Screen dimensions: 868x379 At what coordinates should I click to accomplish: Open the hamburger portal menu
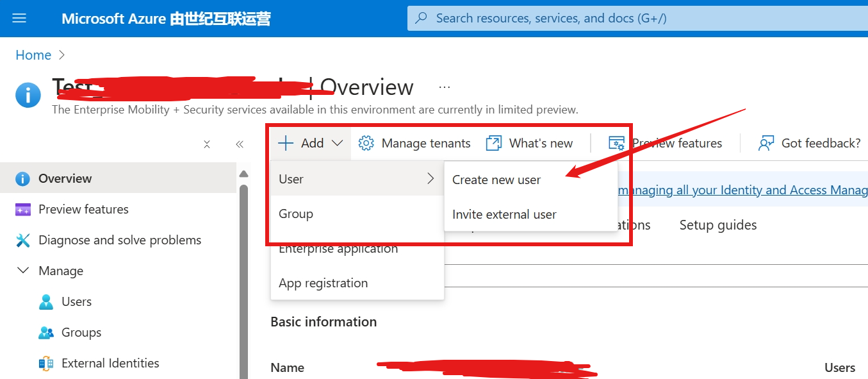pyautogui.click(x=19, y=18)
